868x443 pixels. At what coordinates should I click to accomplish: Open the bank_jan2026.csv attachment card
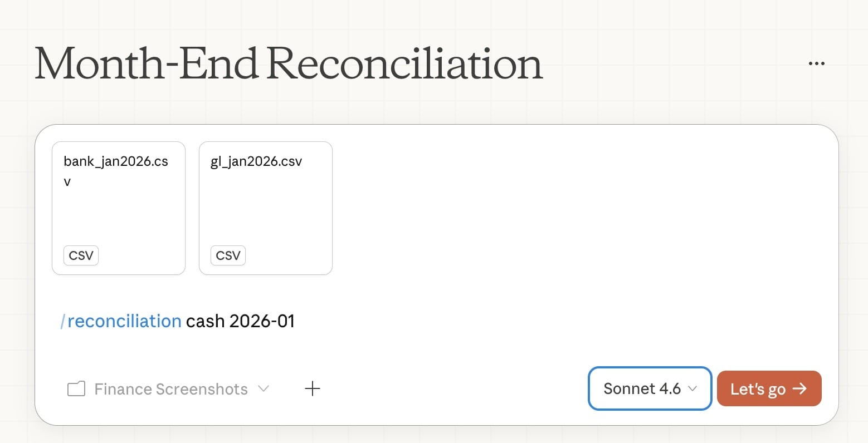[x=118, y=208]
